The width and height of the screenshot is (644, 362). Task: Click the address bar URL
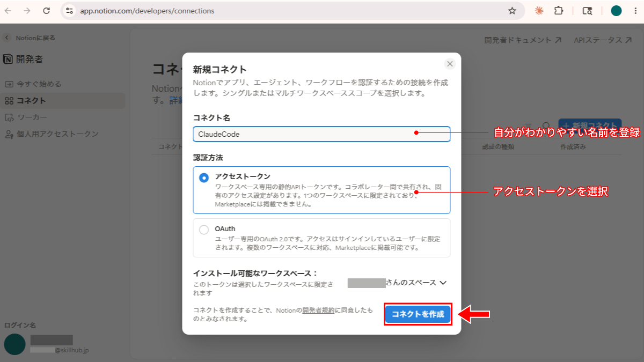click(x=147, y=11)
